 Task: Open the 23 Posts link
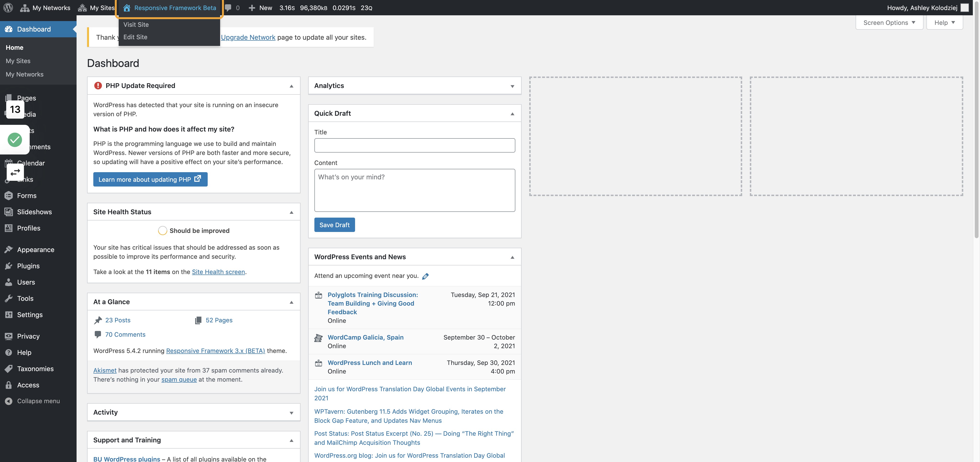tap(117, 320)
